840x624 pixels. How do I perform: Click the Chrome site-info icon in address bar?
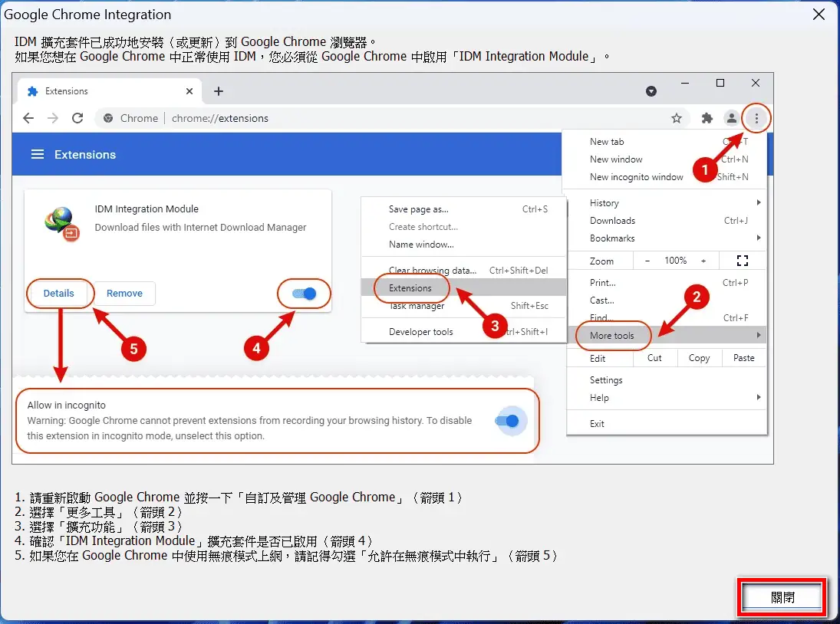[x=108, y=118]
